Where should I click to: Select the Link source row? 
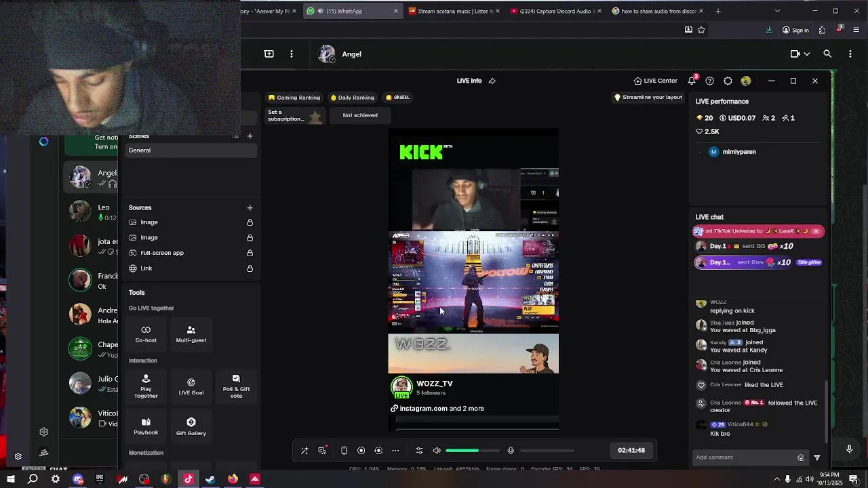[x=192, y=268]
